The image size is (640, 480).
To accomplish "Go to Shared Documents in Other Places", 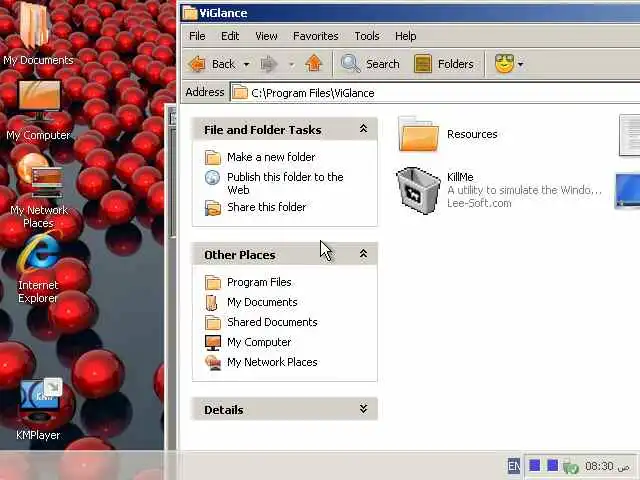I will pos(272,322).
